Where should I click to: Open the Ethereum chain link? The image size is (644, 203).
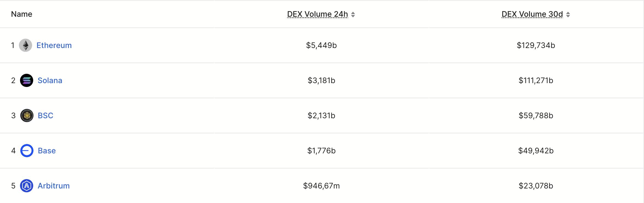tap(54, 45)
